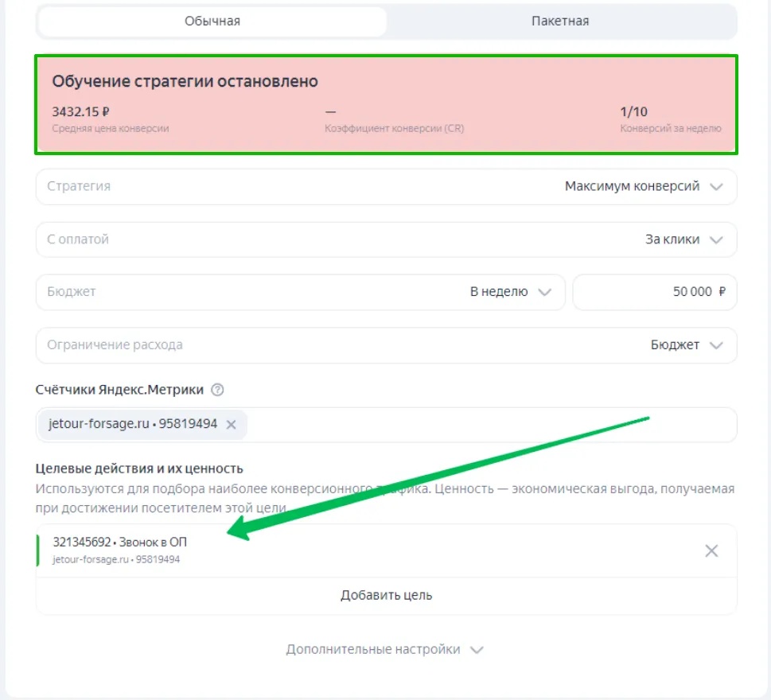Viewport: 771px width, 700px height.
Task: Click the Добавить цель button
Action: (386, 595)
